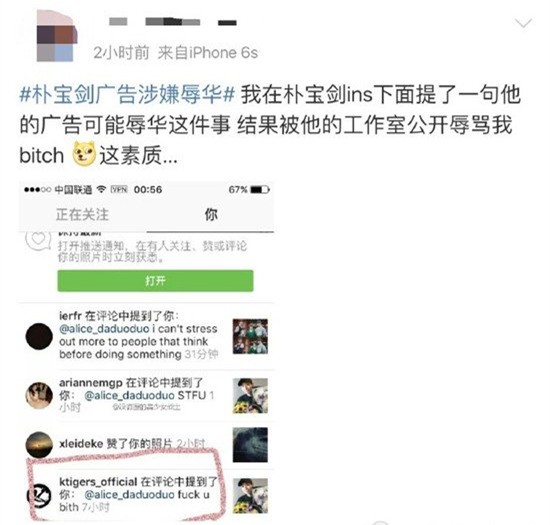Viewport: 550px width, 525px height.
Task: Switch to the 你 tab
Action: pyautogui.click(x=211, y=214)
